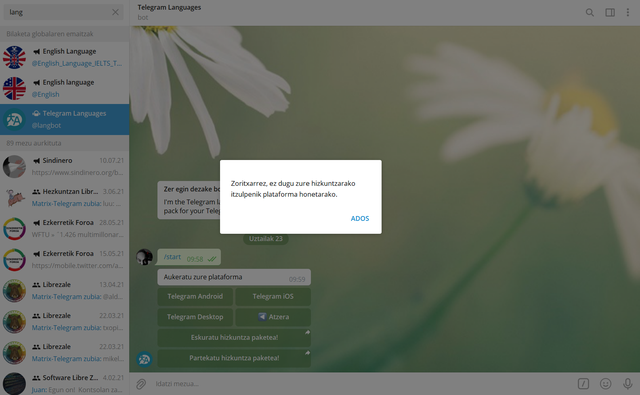Open English language @English channel result

pos(64,88)
